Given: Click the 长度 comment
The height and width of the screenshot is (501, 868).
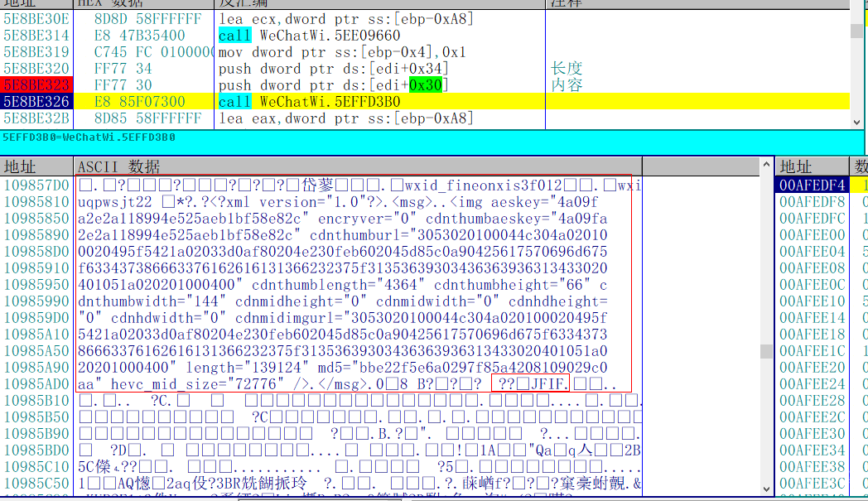Looking at the screenshot, I should pyautogui.click(x=567, y=69).
